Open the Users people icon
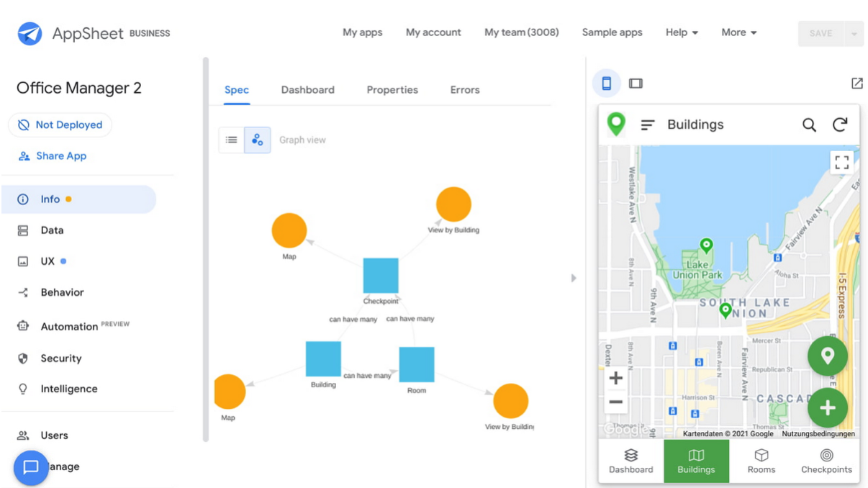This screenshot has width=868, height=488. pyautogui.click(x=23, y=435)
